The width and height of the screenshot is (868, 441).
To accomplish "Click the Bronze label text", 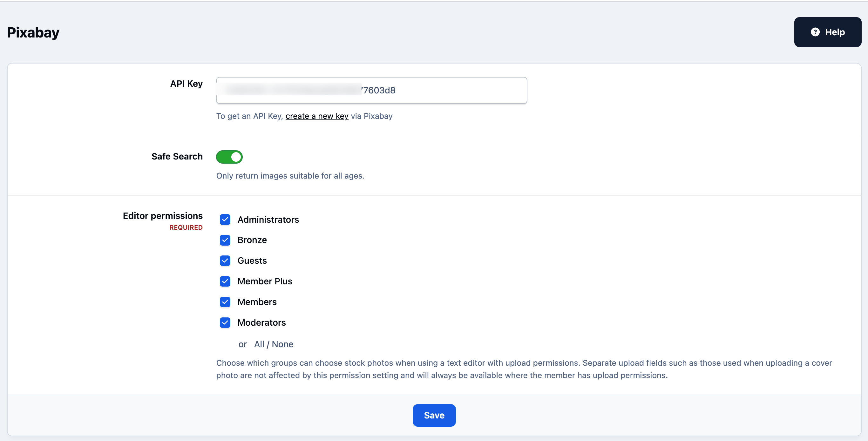I will pyautogui.click(x=252, y=240).
